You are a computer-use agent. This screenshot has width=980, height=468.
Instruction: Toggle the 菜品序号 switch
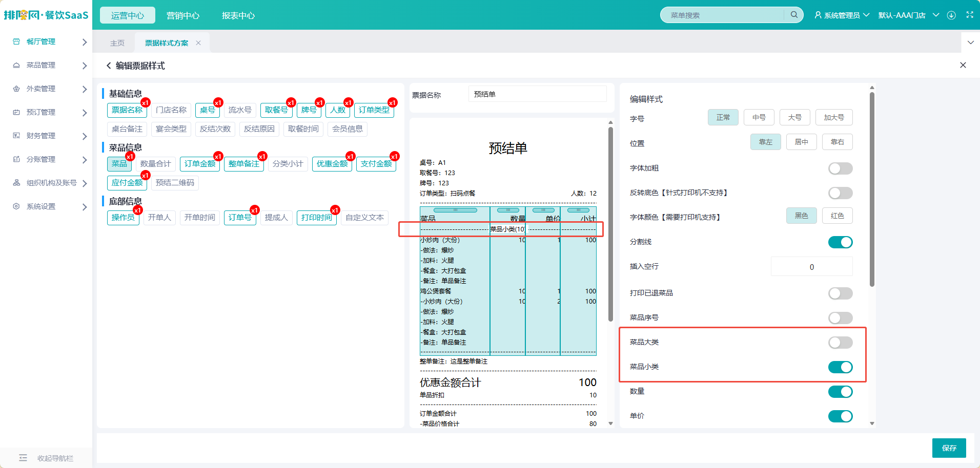[840, 318]
